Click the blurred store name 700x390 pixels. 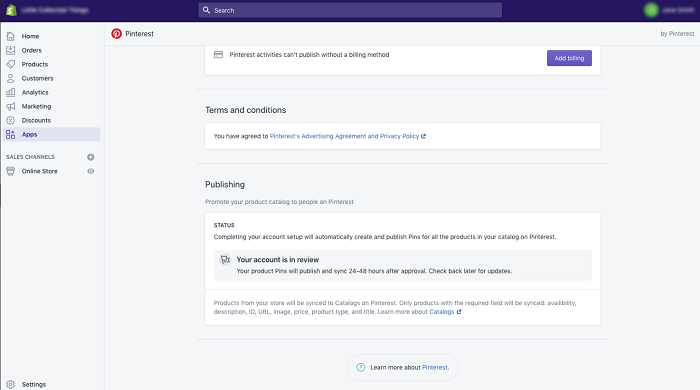55,10
